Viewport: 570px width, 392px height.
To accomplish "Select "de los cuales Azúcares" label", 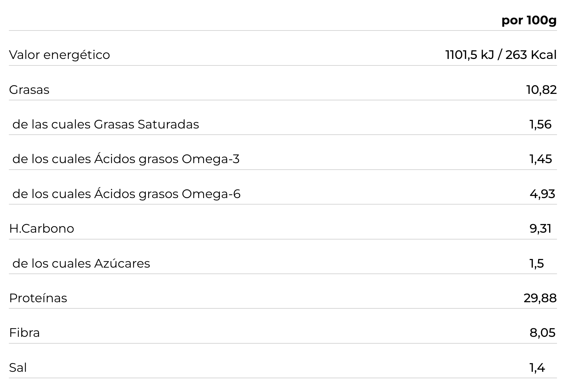I will [81, 264].
